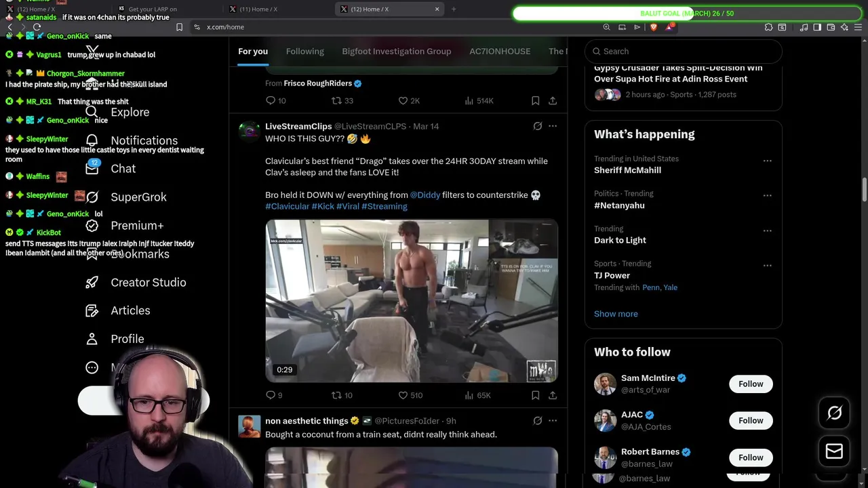Open more options for the #Netanyahu trend
The height and width of the screenshot is (488, 868).
767,195
